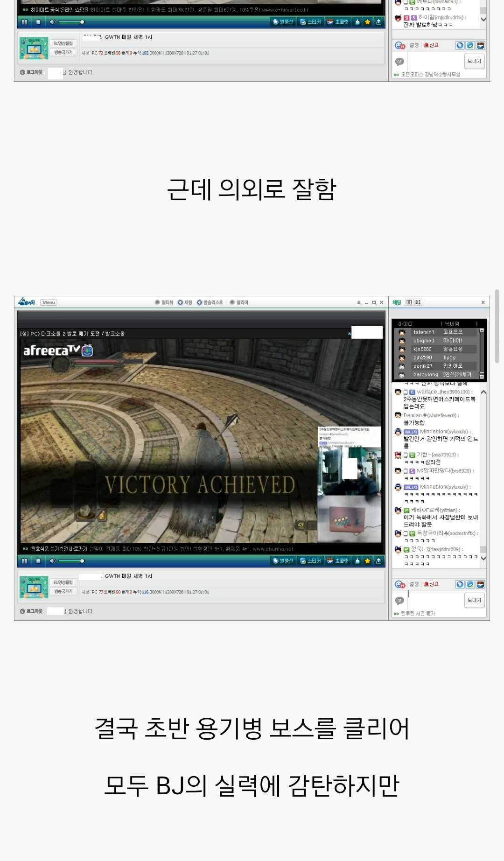This screenshot has width=504, height=861.
Task: Click chat scroll-up chevron in lower chat
Action: (x=483, y=392)
